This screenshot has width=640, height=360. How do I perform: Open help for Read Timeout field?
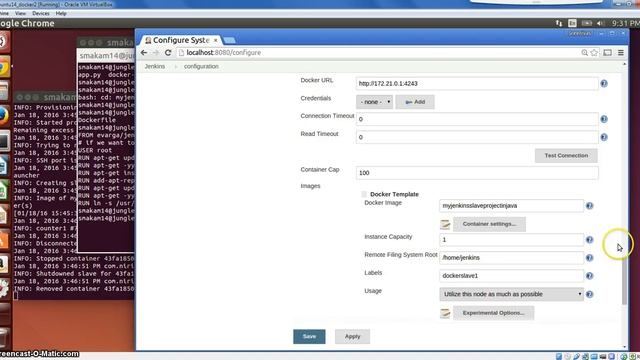604,137
